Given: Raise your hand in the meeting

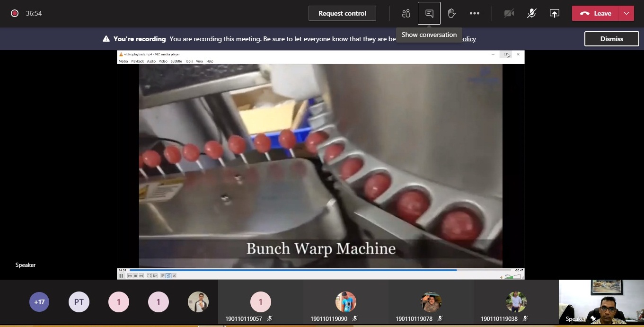Looking at the screenshot, I should pyautogui.click(x=451, y=13).
